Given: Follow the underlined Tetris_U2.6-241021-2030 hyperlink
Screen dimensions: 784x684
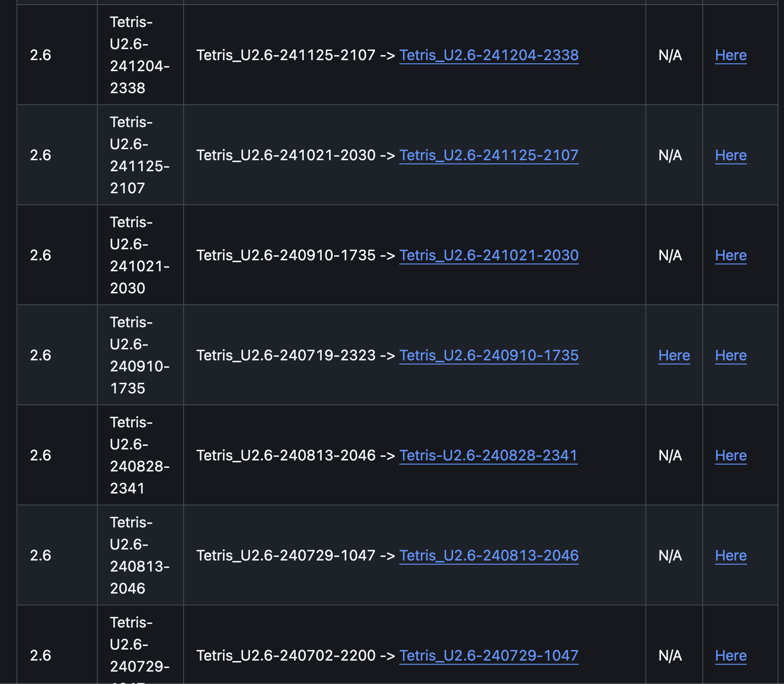Looking at the screenshot, I should [x=489, y=255].
